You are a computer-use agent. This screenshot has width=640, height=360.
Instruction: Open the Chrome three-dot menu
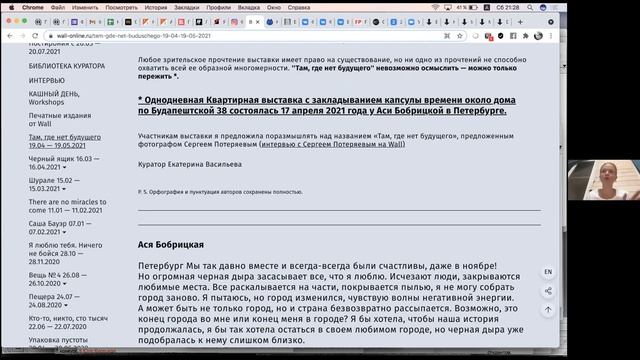pyautogui.click(x=551, y=36)
